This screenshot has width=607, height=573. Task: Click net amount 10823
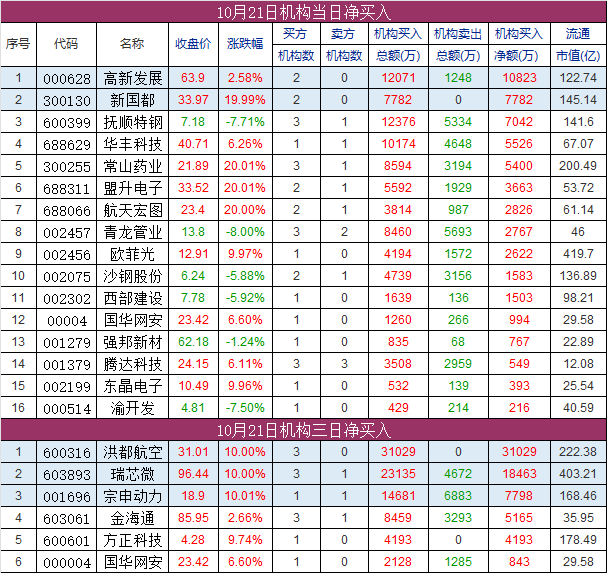coord(519,78)
